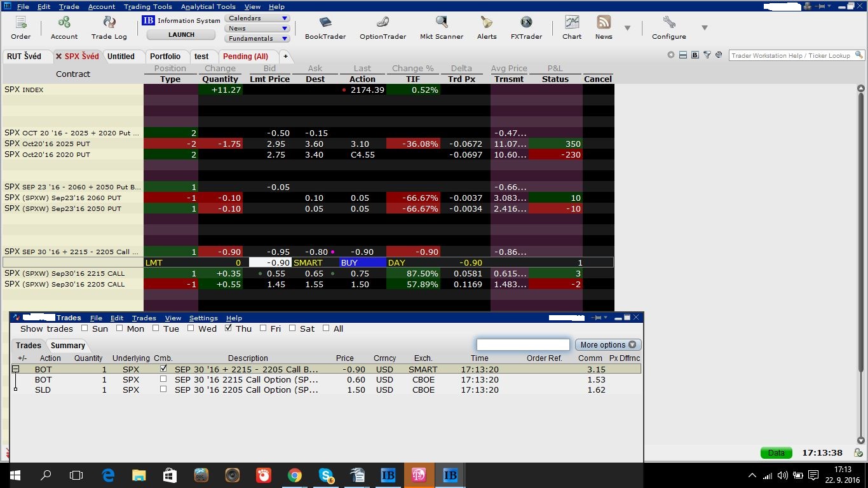The image size is (868, 488).
Task: Open the News RSS toolbar icon
Action: point(604,23)
